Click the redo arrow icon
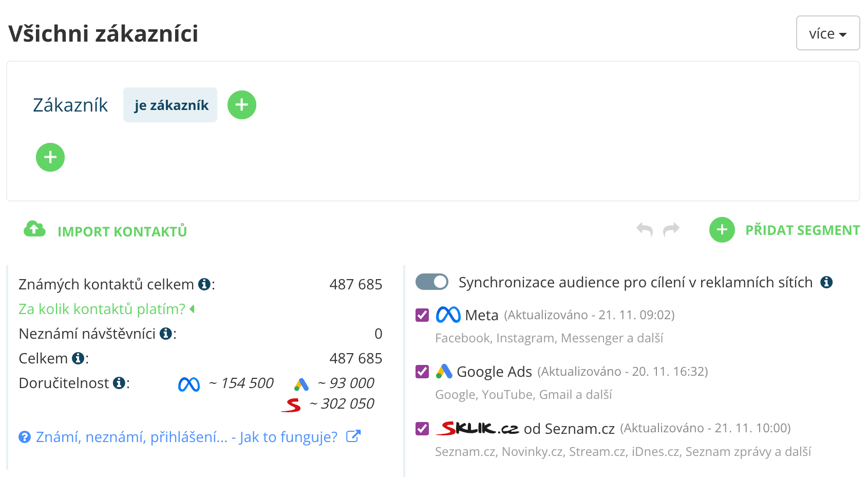 coord(671,229)
